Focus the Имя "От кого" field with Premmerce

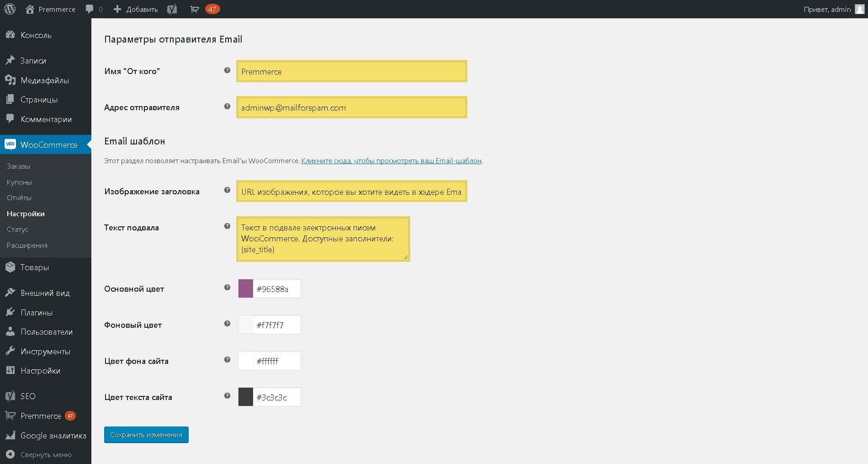click(352, 71)
